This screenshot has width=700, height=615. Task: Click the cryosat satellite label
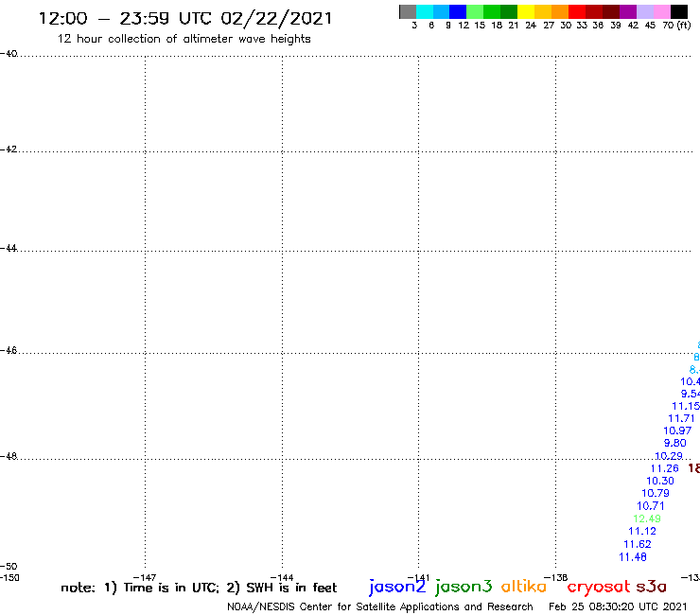click(598, 587)
